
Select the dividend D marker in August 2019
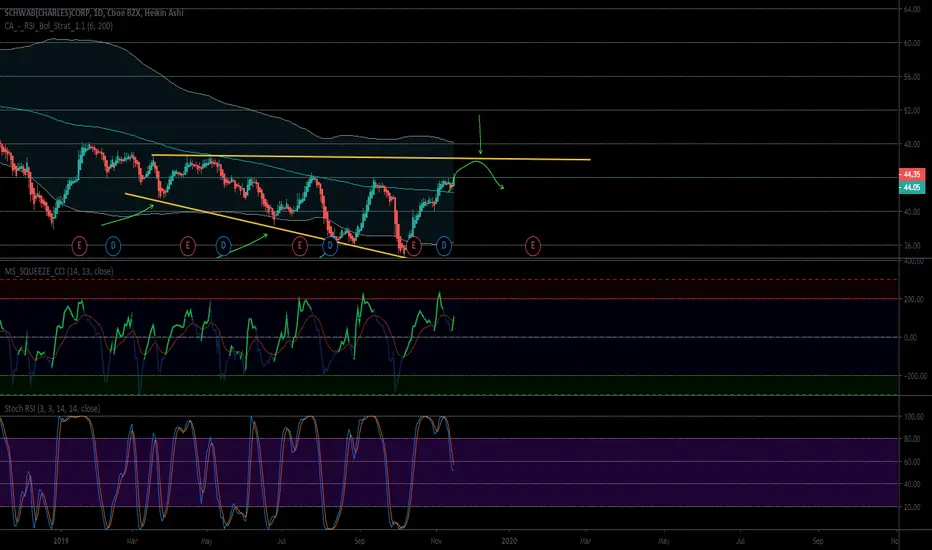click(x=330, y=245)
